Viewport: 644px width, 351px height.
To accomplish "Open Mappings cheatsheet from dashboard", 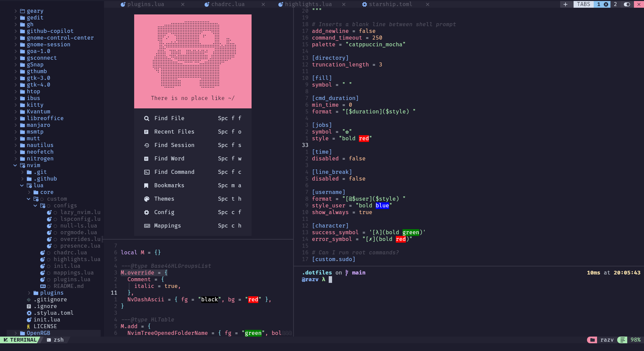I will tap(193, 226).
